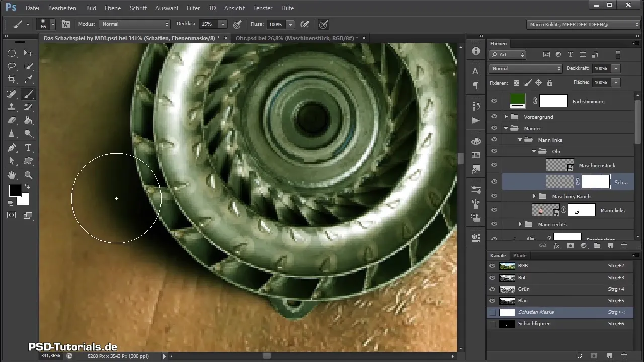
Task: Select the Custom Shape tool
Action: coord(29,161)
